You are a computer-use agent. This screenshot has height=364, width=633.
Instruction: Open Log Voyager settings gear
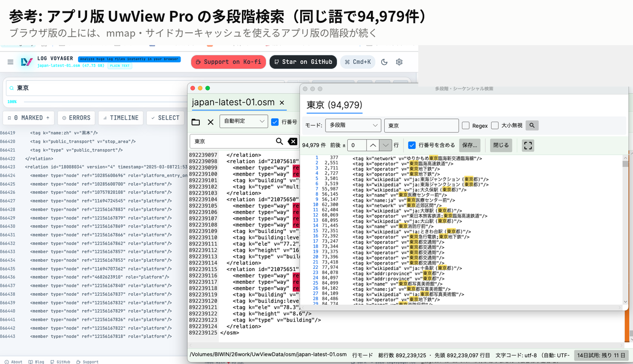399,62
